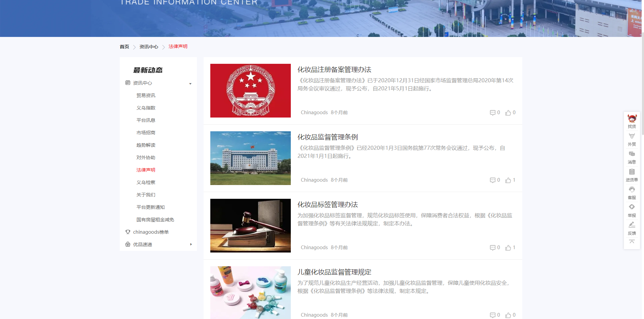
Task: Like the 化妆品标签管理办法 article
Action: pos(508,248)
